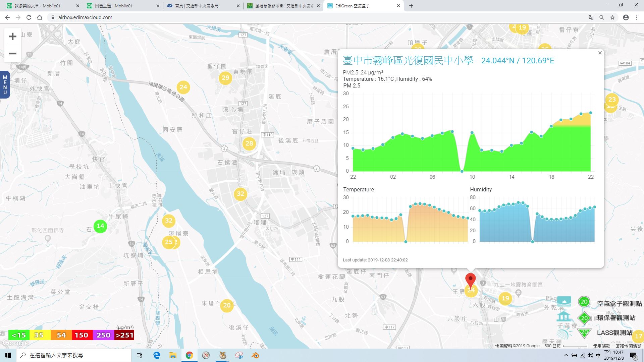This screenshot has width=644, height=362.
Task: Select the 19 marker near 九二一地震教育園區
Action: (505, 298)
